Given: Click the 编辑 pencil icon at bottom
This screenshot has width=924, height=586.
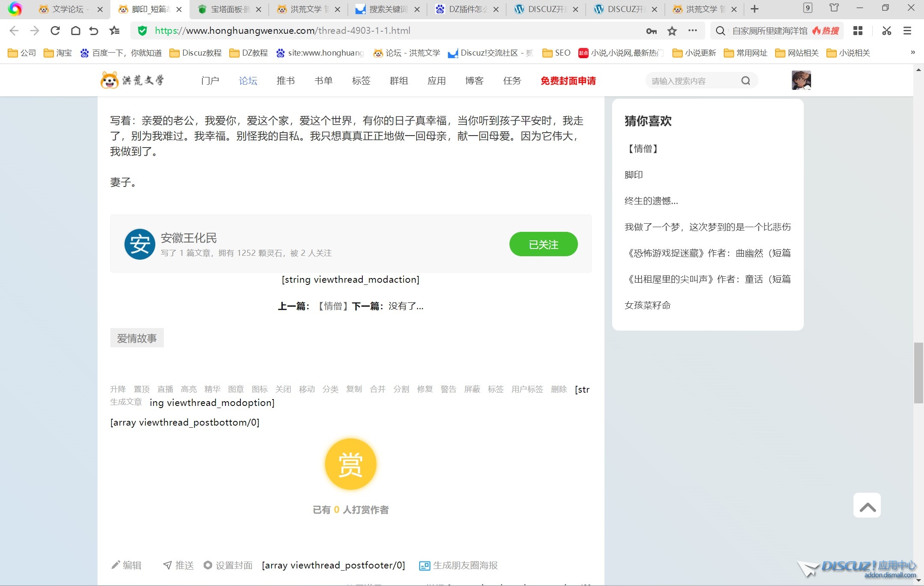Looking at the screenshot, I should tap(115, 565).
